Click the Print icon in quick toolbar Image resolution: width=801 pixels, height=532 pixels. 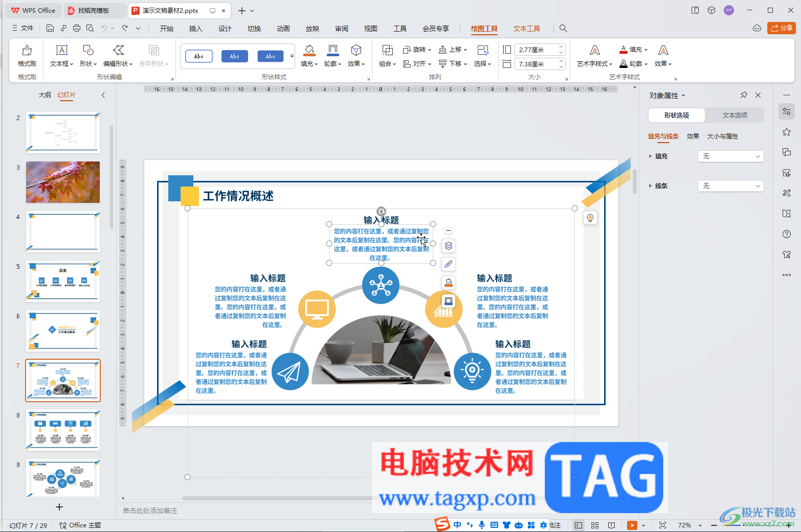(77, 29)
